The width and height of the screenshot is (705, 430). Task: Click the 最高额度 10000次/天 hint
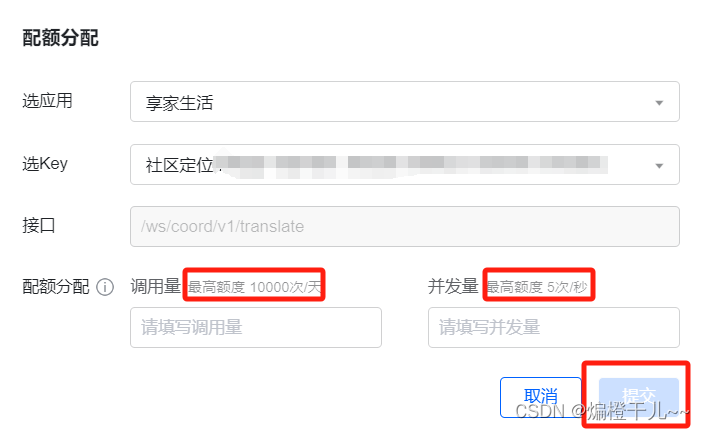click(x=254, y=287)
